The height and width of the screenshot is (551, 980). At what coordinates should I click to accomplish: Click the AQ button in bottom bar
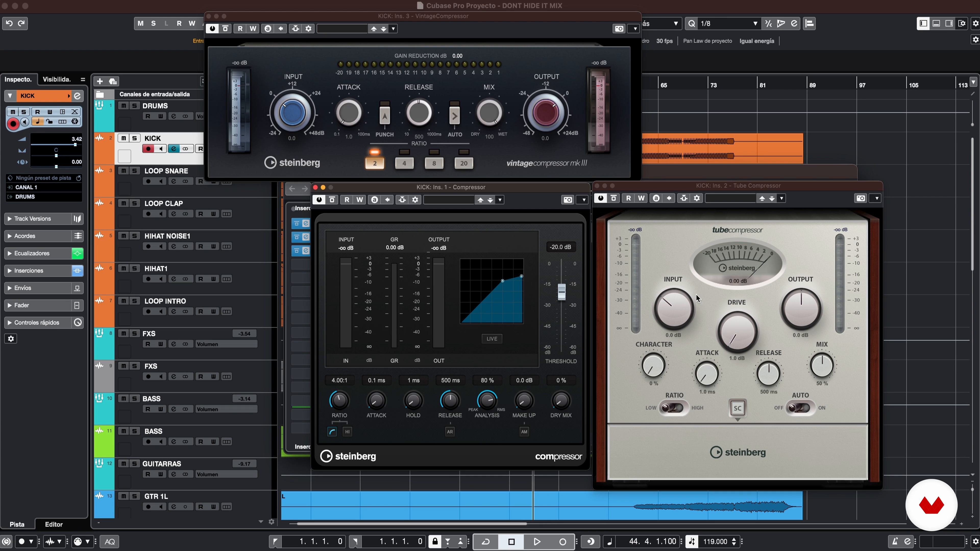(x=109, y=542)
